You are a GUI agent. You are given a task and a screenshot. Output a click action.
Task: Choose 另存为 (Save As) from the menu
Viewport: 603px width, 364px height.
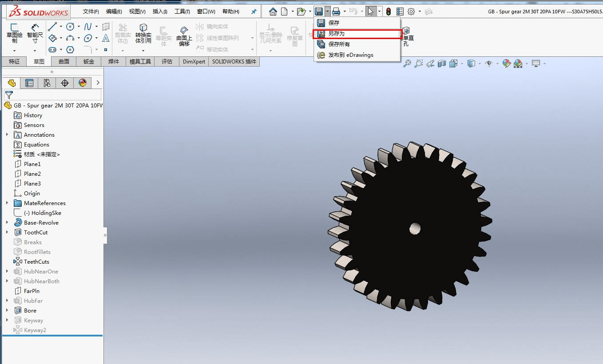pyautogui.click(x=336, y=34)
